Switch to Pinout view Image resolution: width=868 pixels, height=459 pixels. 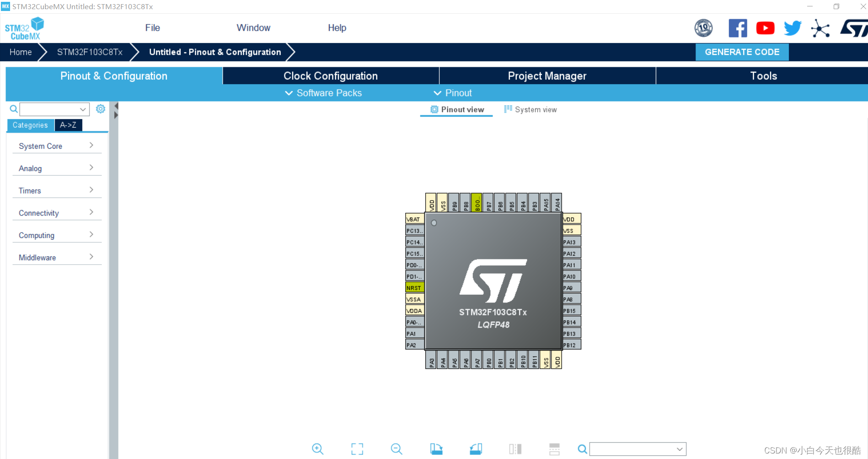click(456, 109)
